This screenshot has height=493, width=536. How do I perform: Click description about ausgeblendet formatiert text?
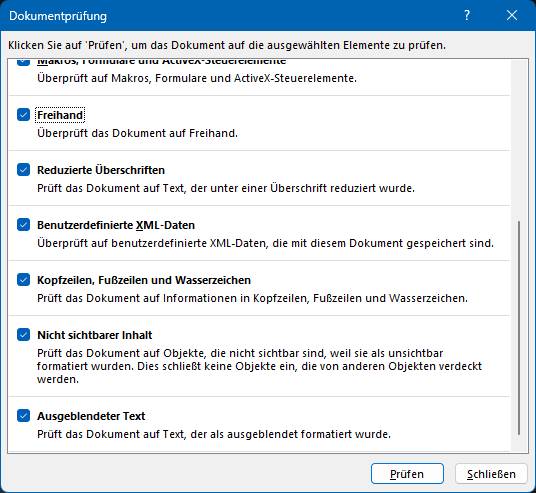(214, 434)
